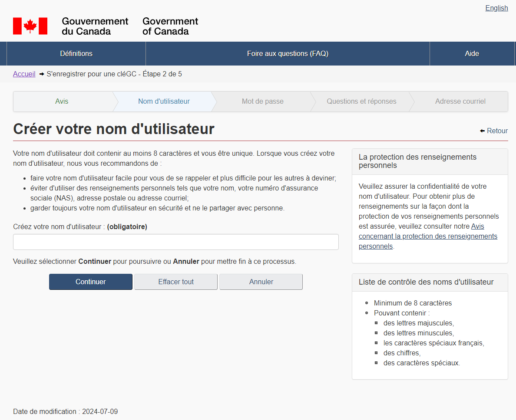Image resolution: width=516 pixels, height=420 pixels.
Task: Click the Gouvernement du Canada wordmark
Action: pyautogui.click(x=95, y=26)
